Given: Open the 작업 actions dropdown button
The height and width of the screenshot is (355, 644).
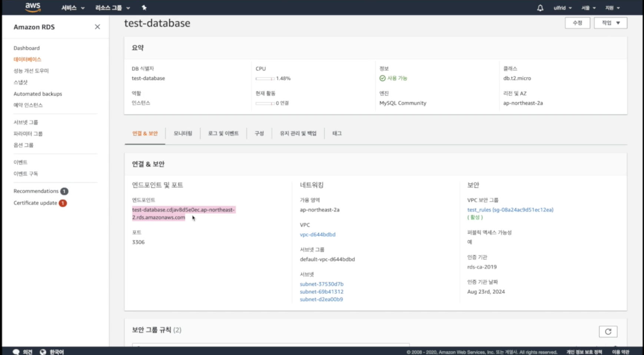Looking at the screenshot, I should click(x=610, y=23).
